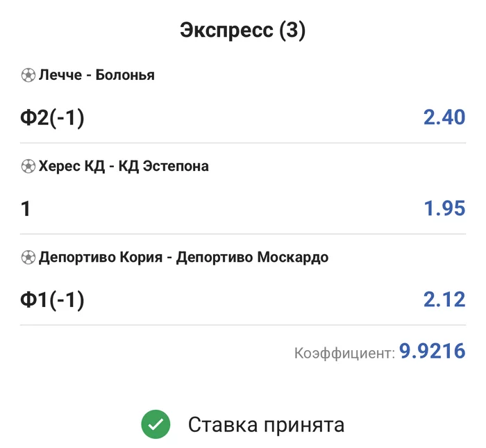Click the 2.12 odds value
This screenshot has width=486, height=448.
[444, 300]
